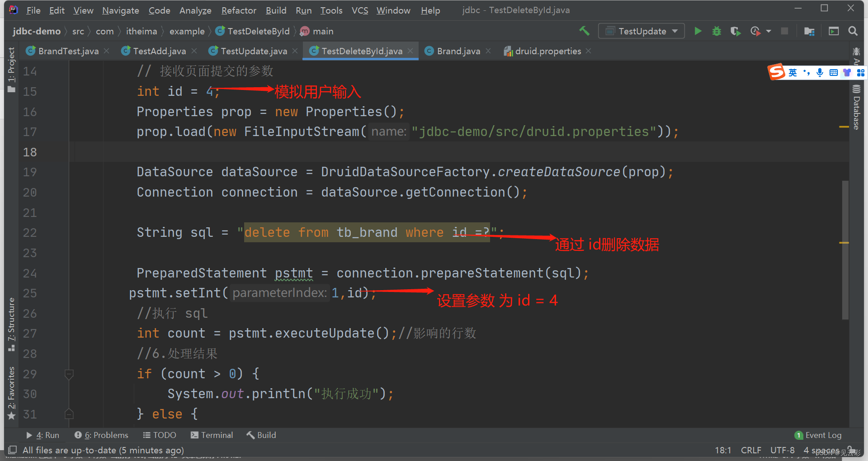Click jdbc-demo in the breadcrumb

[37, 31]
